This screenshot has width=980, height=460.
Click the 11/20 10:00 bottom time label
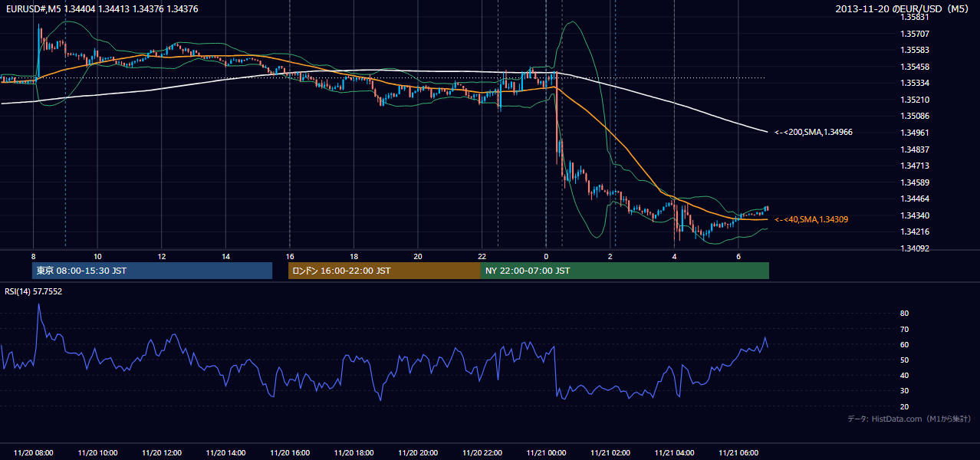[x=97, y=453]
